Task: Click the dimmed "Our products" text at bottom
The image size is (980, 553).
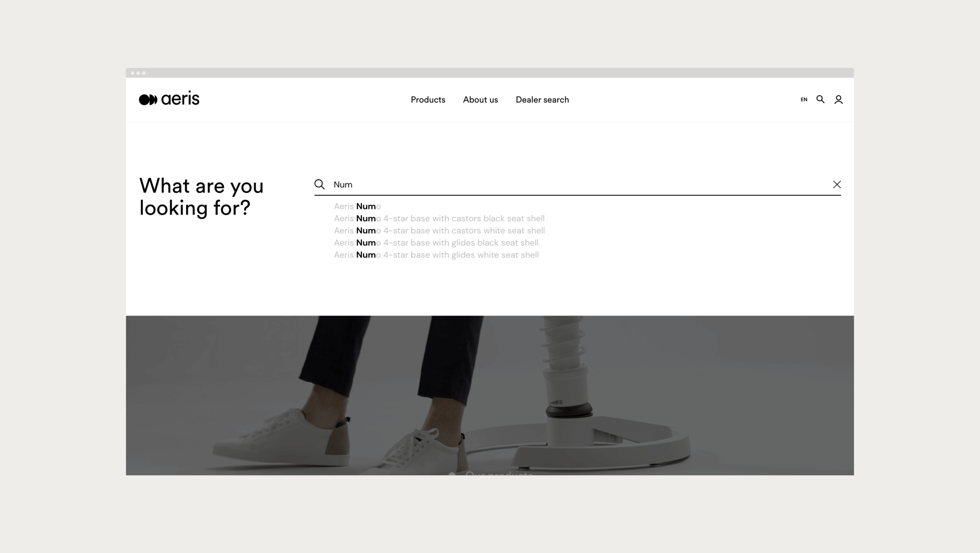Action: (499, 473)
